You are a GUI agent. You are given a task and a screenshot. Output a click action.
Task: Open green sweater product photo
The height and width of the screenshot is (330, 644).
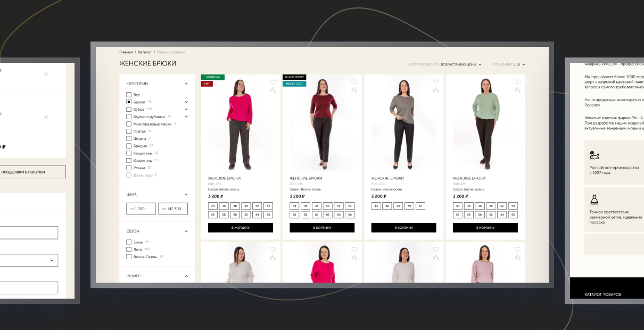[x=485, y=124]
